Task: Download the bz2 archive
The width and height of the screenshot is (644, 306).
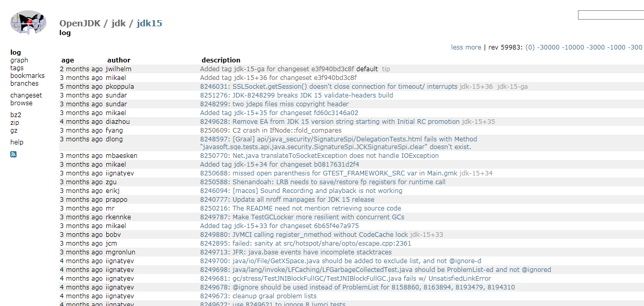Action: click(15, 115)
